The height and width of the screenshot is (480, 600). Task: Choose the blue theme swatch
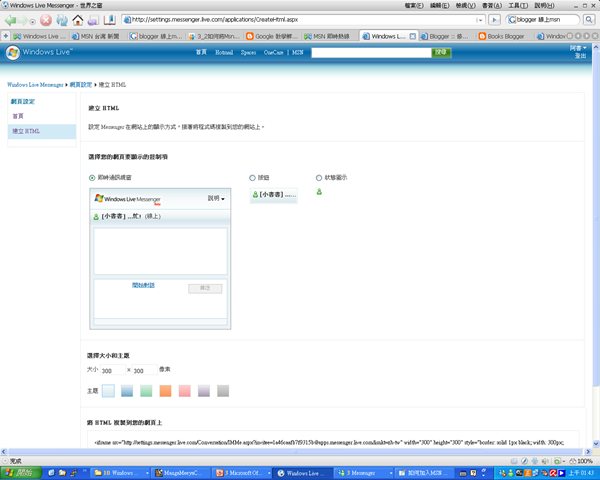click(127, 391)
